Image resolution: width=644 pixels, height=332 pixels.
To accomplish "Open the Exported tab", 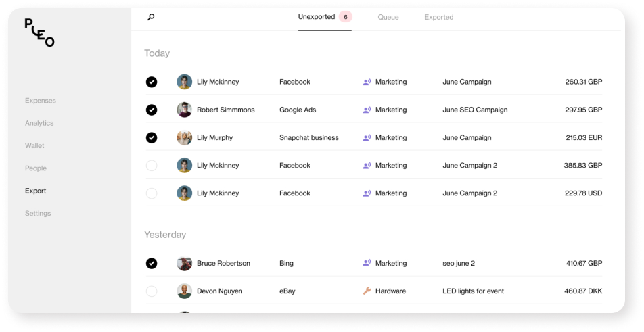I will (439, 17).
